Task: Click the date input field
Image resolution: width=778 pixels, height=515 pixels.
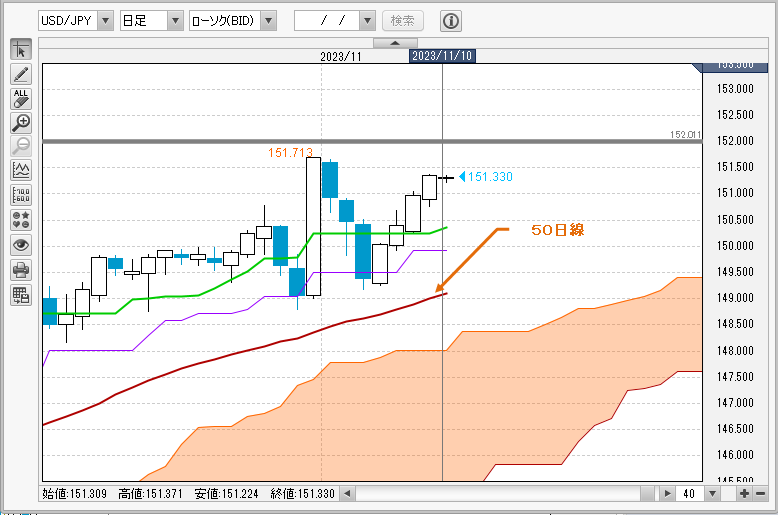Action: [x=327, y=21]
